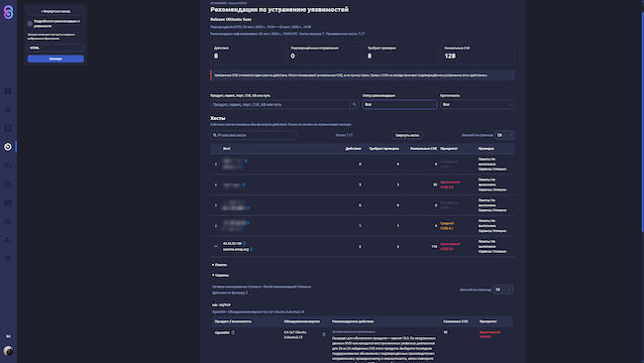Switch language with the RU label
This screenshot has width=644, height=363.
tap(8, 336)
